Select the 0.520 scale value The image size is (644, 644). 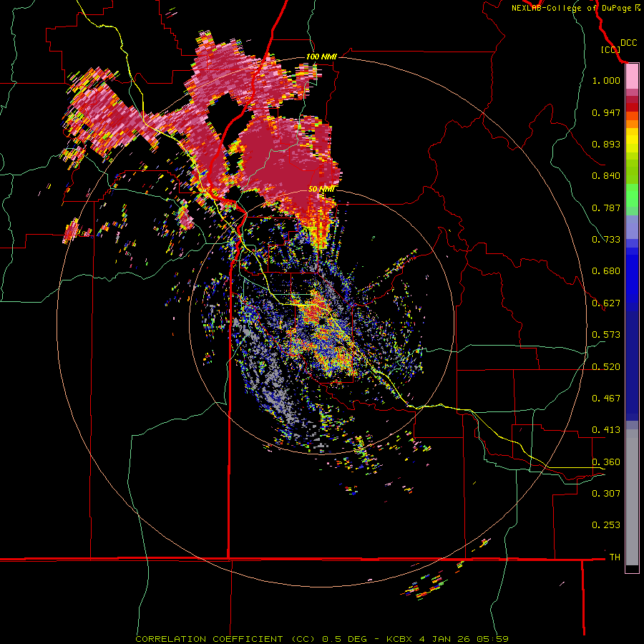coord(606,367)
